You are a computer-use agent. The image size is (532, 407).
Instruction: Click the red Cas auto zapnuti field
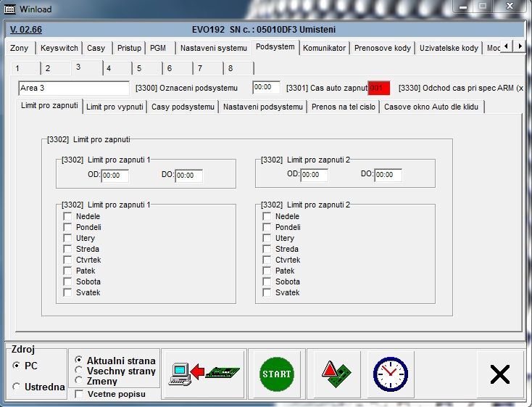[378, 88]
